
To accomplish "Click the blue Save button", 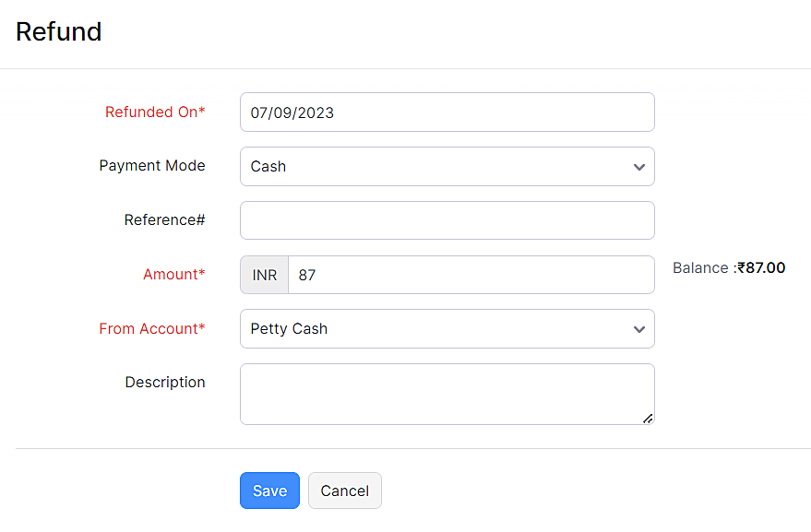I will coord(268,491).
